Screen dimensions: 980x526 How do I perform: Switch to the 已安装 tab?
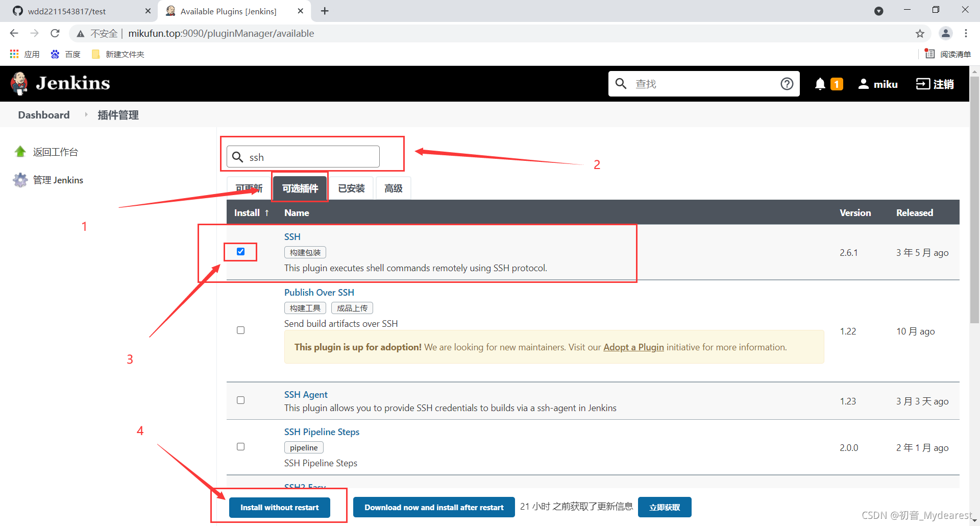pyautogui.click(x=351, y=188)
